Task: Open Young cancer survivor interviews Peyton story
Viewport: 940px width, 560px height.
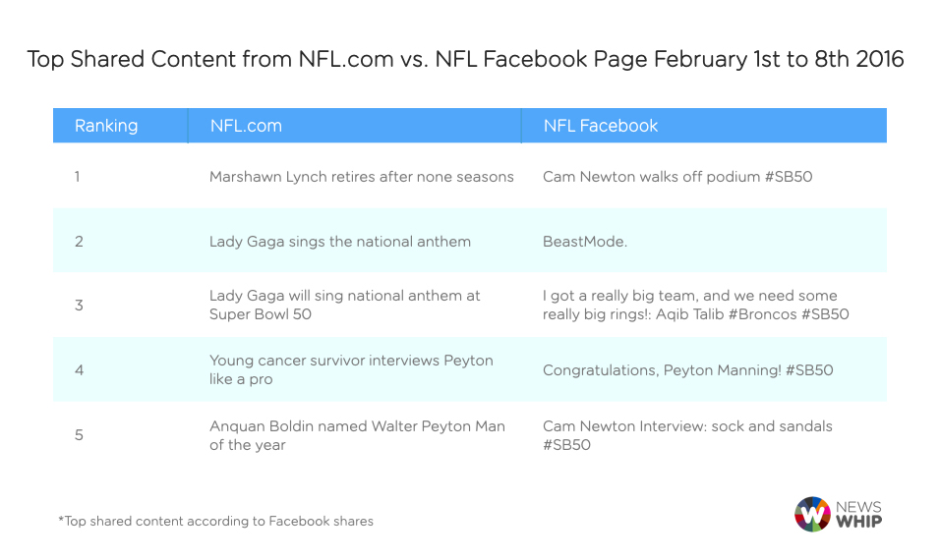Action: (x=351, y=369)
